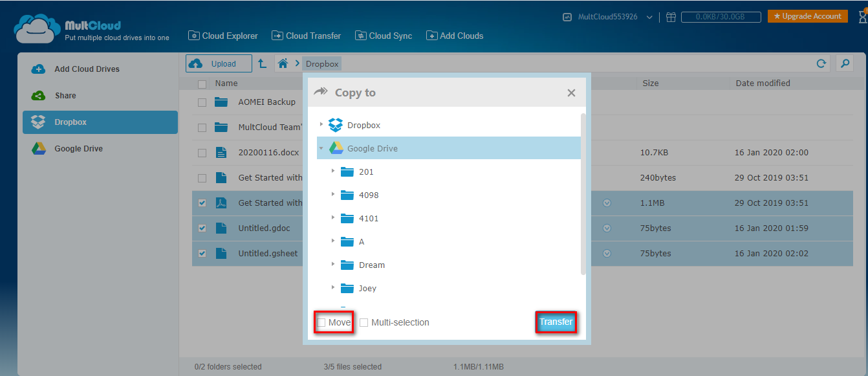Viewport: 868px width, 376px height.
Task: Click the storage usage bar 0.0KB/30.0GB
Action: [x=722, y=17]
